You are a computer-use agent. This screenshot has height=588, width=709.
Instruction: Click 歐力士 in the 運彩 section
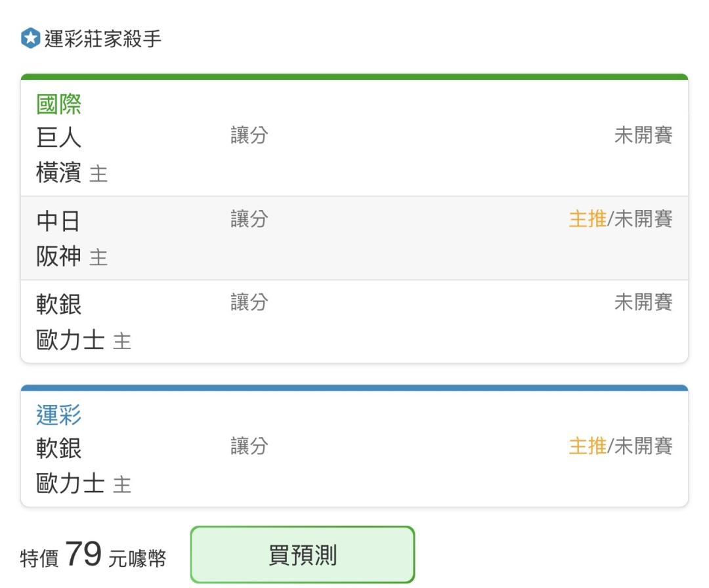pos(70,483)
